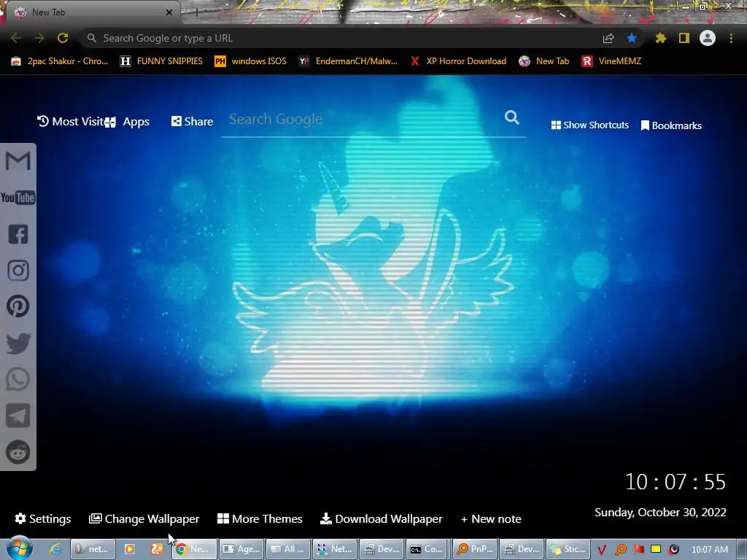Viewport: 747px width, 560px height.
Task: Launch Internet Explorer from the taskbar
Action: tap(55, 549)
